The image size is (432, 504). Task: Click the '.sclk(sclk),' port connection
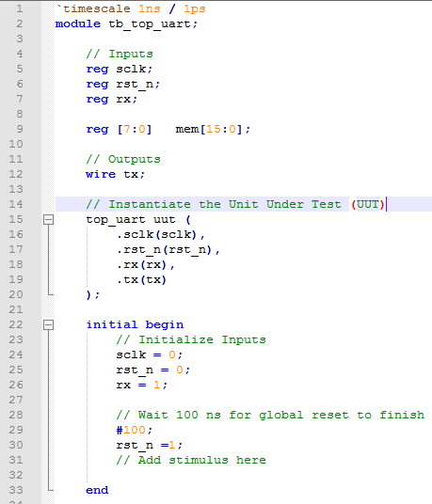pyautogui.click(x=161, y=235)
